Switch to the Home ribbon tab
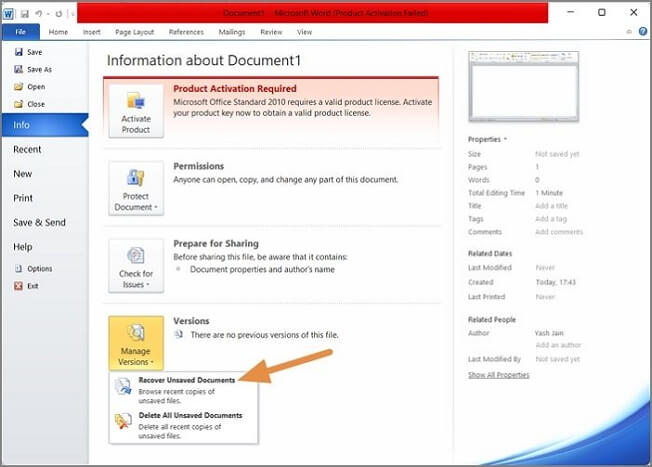Viewport: 652px width, 467px height. (58, 32)
